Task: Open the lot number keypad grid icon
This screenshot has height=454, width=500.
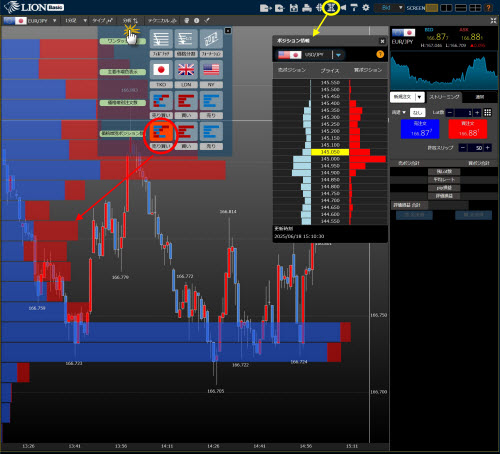Action: click(x=487, y=113)
